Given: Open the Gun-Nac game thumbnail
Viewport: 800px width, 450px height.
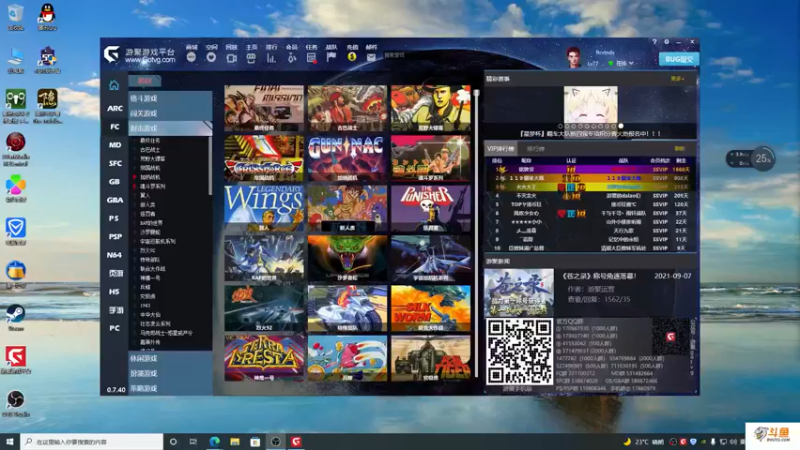Looking at the screenshot, I should click(347, 158).
